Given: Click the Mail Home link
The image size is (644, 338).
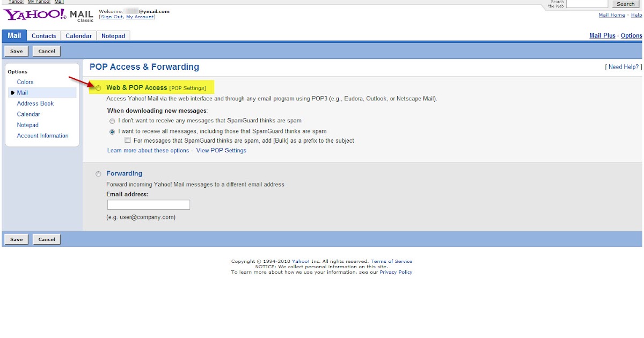Looking at the screenshot, I should [612, 15].
